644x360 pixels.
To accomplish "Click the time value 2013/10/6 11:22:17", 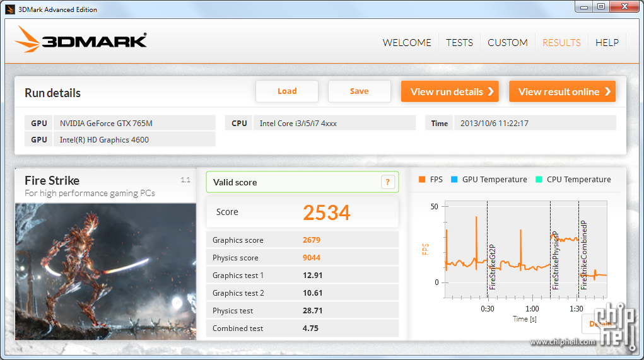I will pyautogui.click(x=494, y=123).
